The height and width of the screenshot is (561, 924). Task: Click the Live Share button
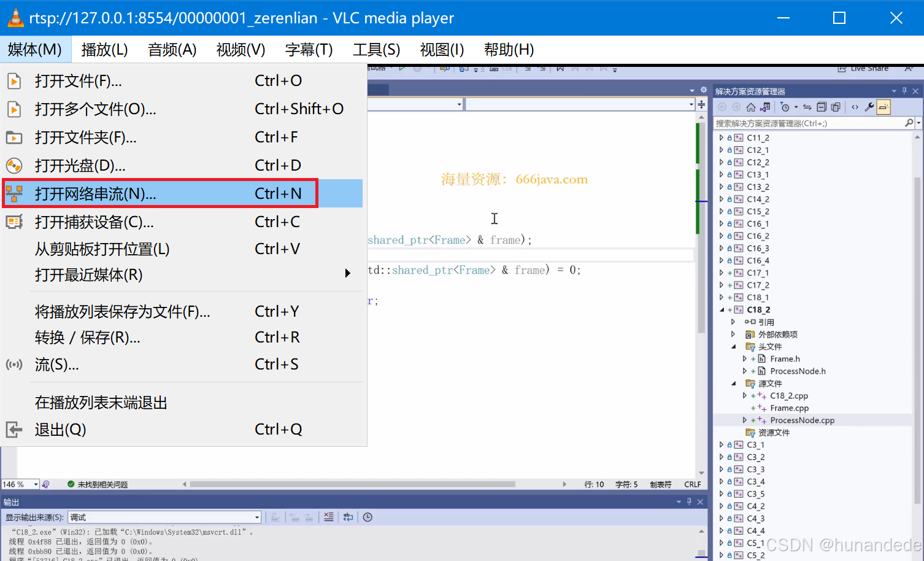[863, 69]
